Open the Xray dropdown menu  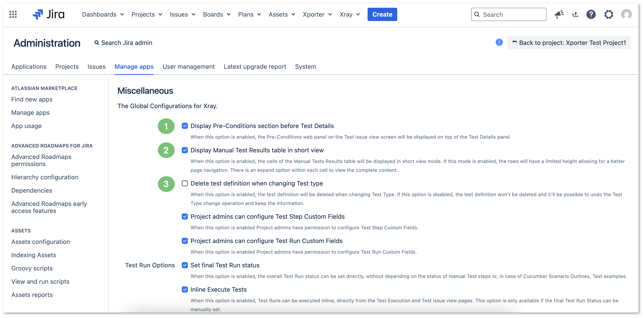click(350, 14)
